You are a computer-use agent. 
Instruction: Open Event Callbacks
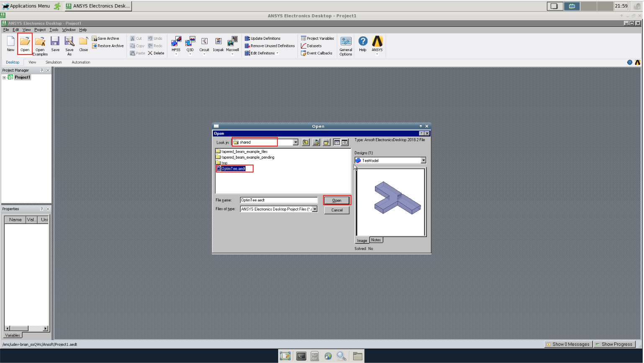click(316, 53)
